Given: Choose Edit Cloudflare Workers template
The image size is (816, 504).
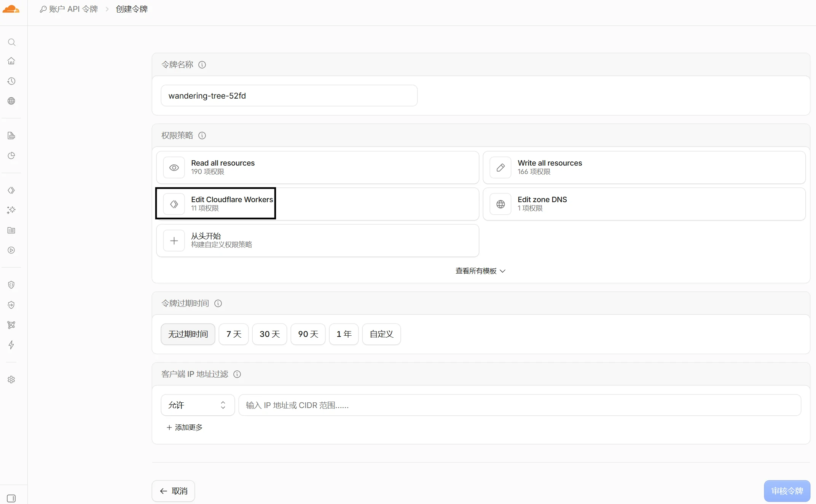Looking at the screenshot, I should [x=317, y=204].
